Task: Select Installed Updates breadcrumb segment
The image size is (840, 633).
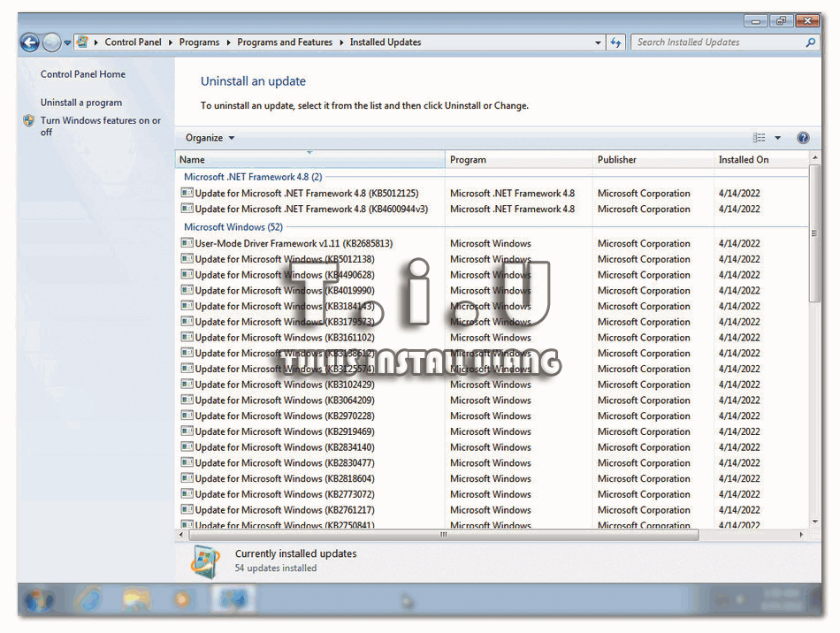Action: [386, 42]
